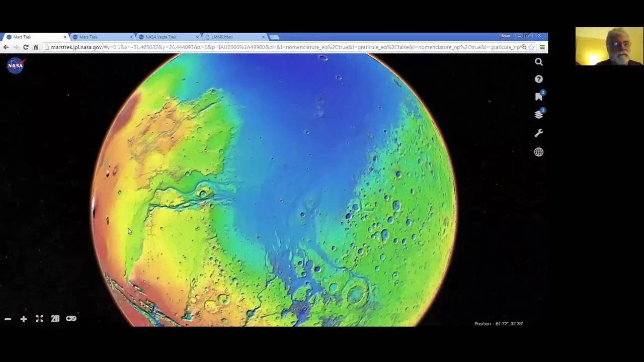Screen dimensions: 644x362
Task: Zoom in with the plus icon
Action: click(x=23, y=319)
